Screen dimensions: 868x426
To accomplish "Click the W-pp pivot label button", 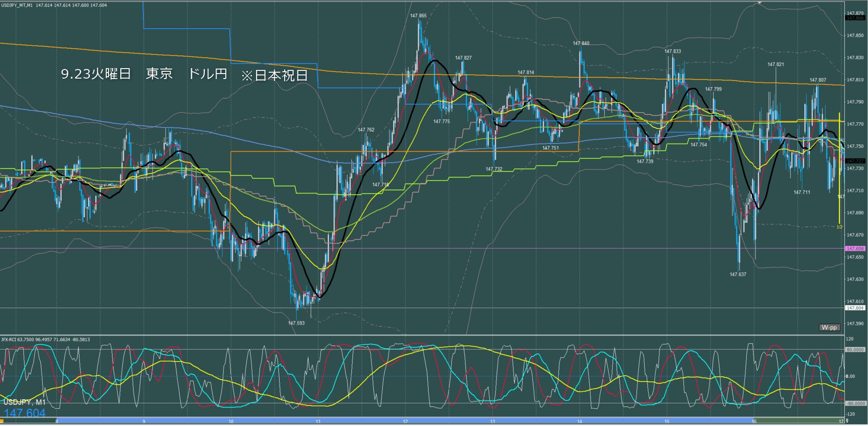I will coord(829,327).
